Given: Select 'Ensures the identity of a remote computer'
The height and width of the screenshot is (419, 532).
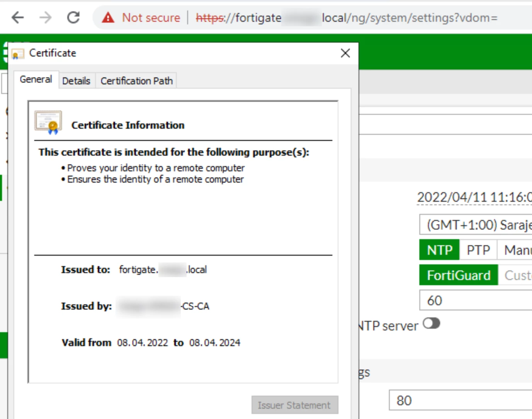Looking at the screenshot, I should pyautogui.click(x=155, y=179).
